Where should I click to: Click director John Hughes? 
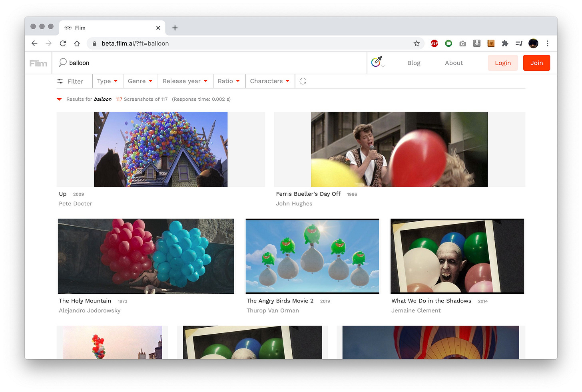click(294, 204)
